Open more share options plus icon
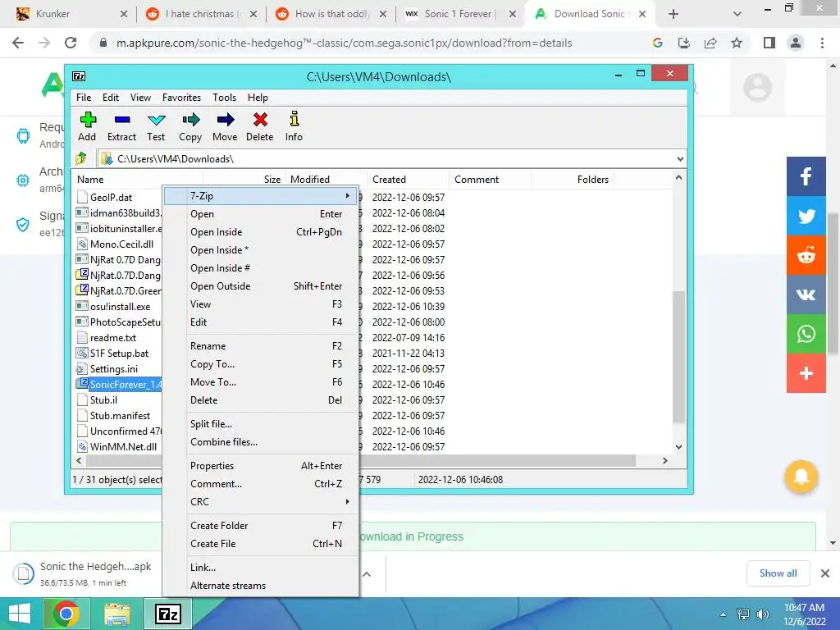 tap(806, 373)
